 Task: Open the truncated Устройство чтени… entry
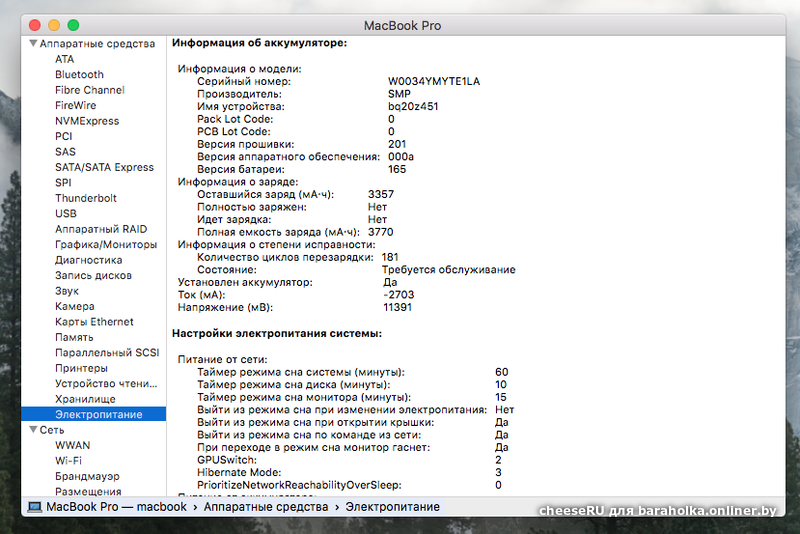106,384
